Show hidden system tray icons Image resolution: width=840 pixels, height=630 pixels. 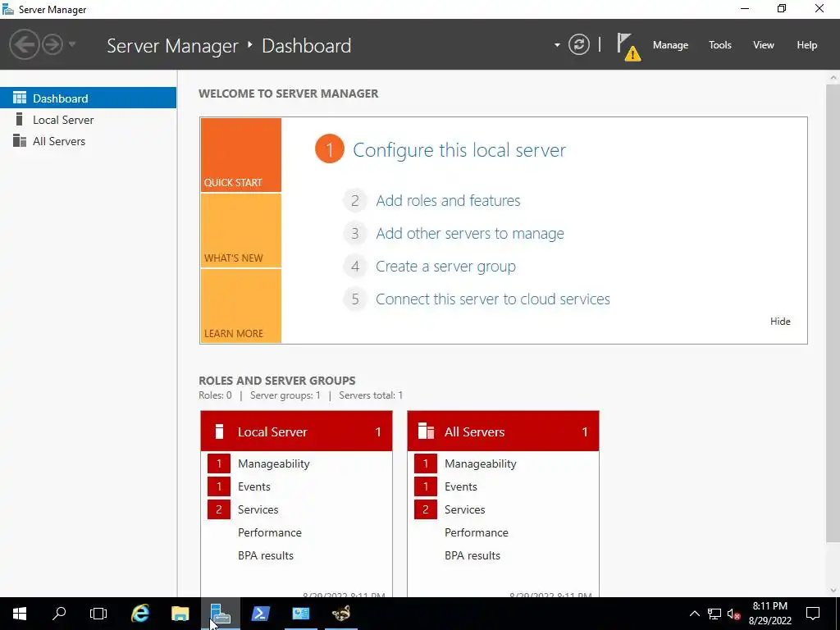694,614
